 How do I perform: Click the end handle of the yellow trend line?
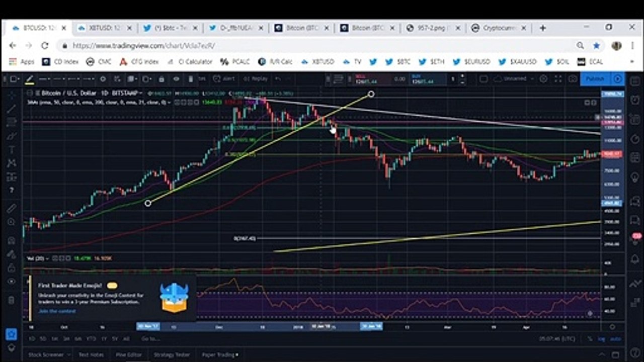click(371, 94)
